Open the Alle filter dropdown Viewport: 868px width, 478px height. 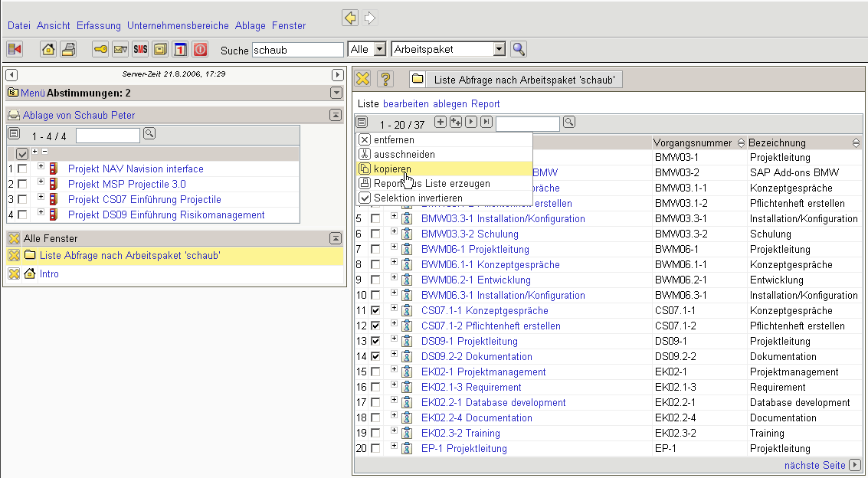379,49
